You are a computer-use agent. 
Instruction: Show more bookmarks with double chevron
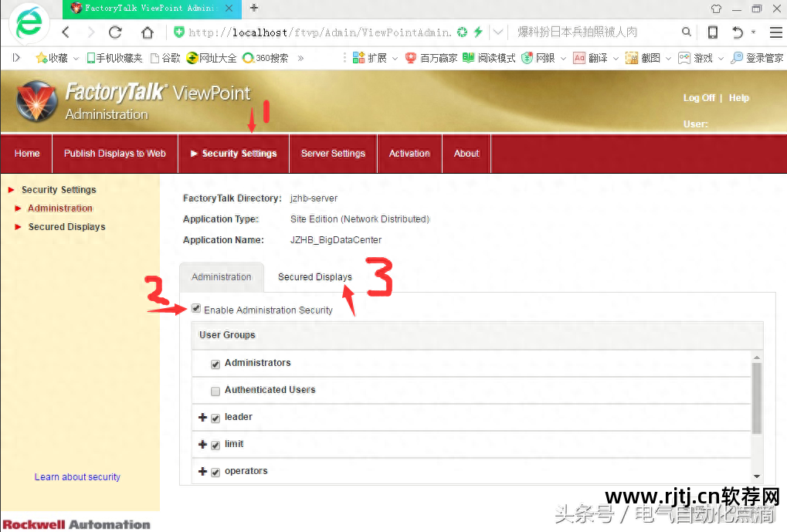coord(300,58)
